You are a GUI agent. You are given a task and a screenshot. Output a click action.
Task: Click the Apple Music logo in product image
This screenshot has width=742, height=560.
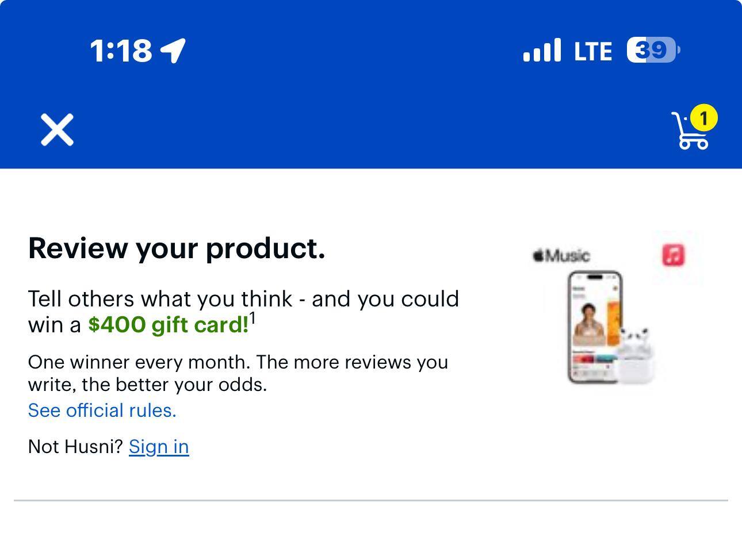(561, 255)
